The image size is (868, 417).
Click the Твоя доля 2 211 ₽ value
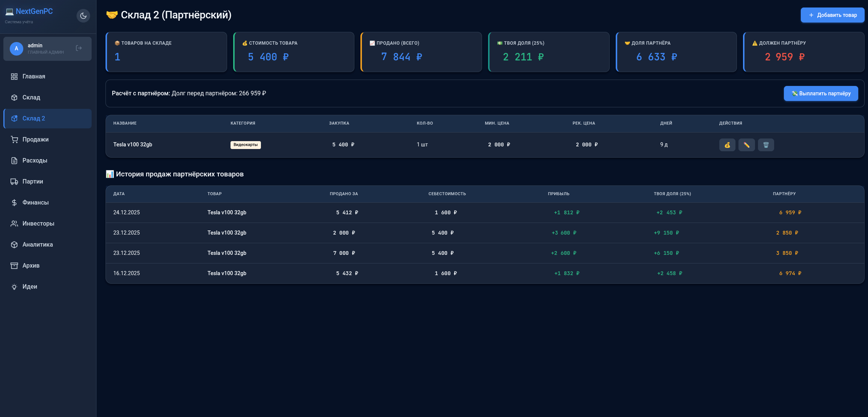tap(523, 57)
